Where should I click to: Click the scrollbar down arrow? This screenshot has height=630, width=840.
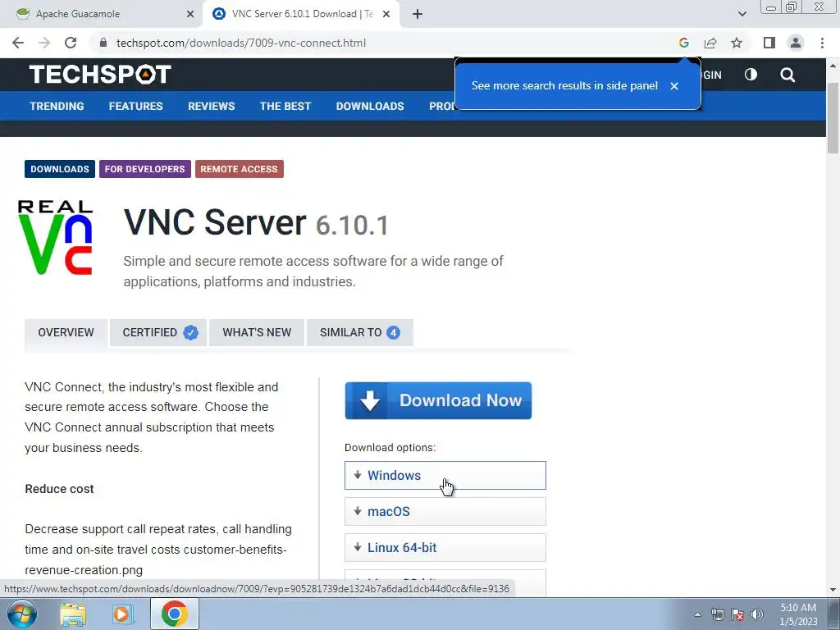coord(833,590)
